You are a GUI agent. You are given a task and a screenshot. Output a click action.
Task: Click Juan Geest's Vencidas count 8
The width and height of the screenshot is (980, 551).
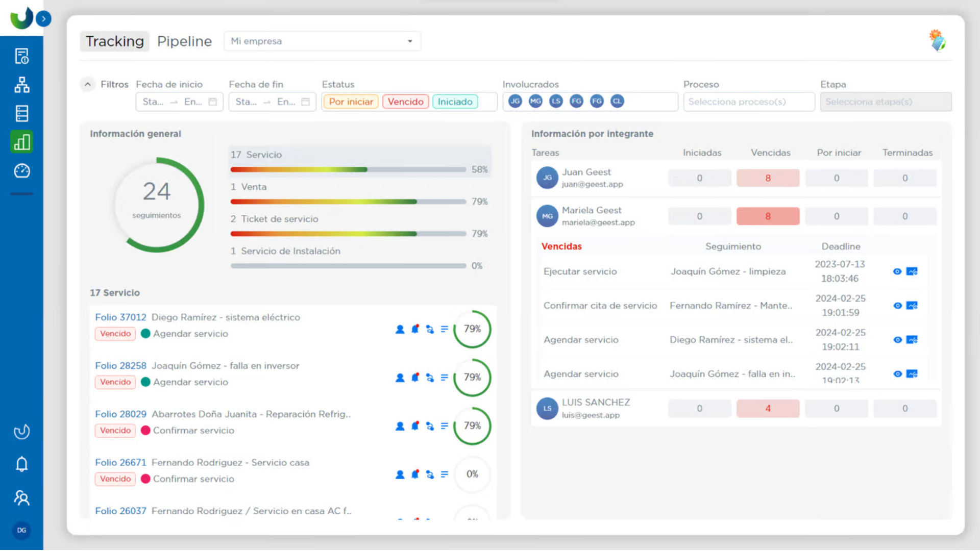pyautogui.click(x=768, y=178)
